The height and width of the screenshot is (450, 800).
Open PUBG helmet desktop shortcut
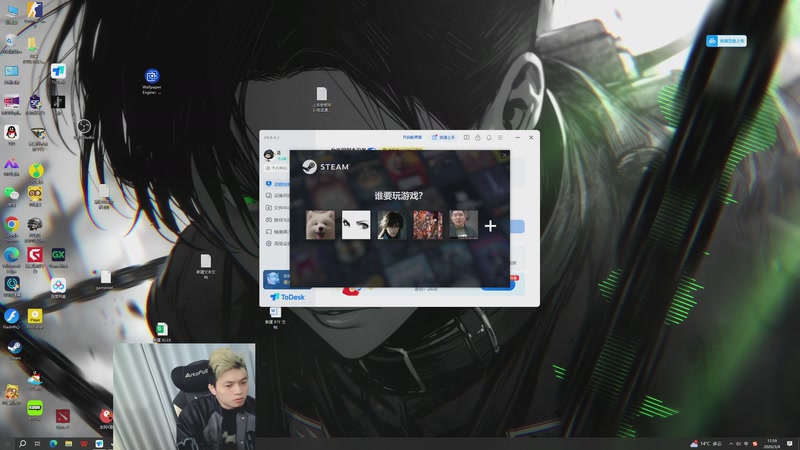point(35,224)
